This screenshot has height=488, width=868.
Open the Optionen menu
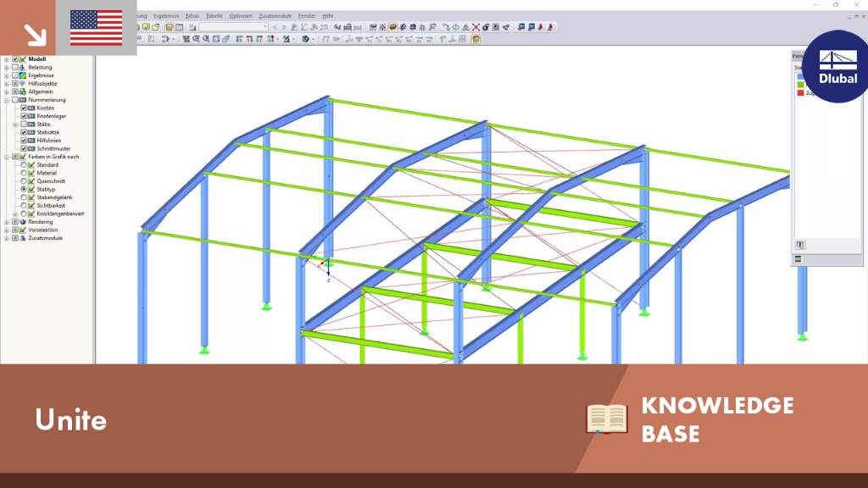tap(241, 16)
